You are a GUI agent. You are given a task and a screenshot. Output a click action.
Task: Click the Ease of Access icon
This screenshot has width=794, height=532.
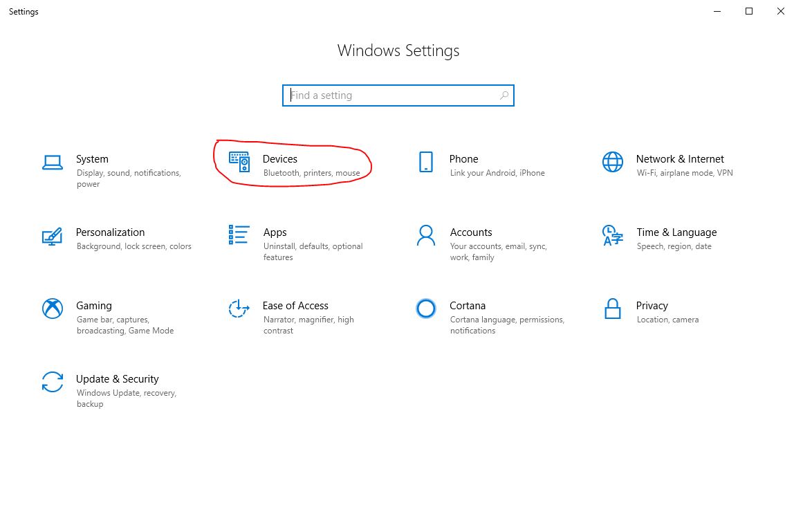(239, 309)
